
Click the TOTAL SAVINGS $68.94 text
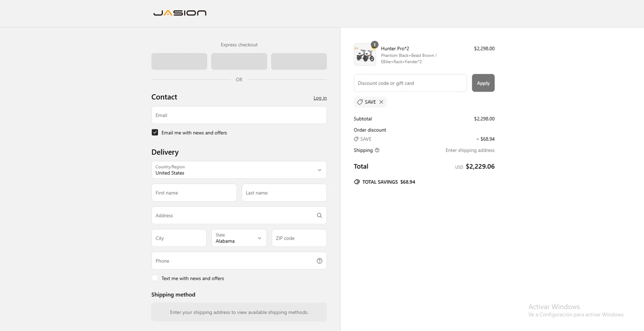coord(389,182)
